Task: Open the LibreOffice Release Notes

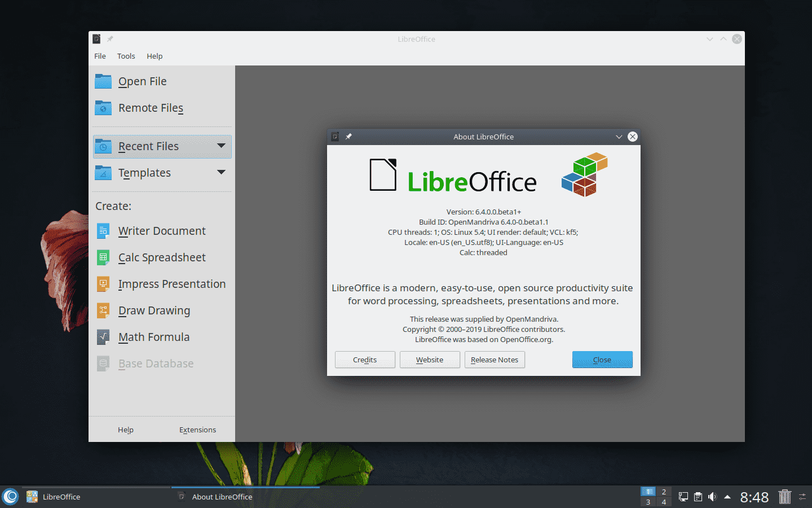Action: point(495,360)
